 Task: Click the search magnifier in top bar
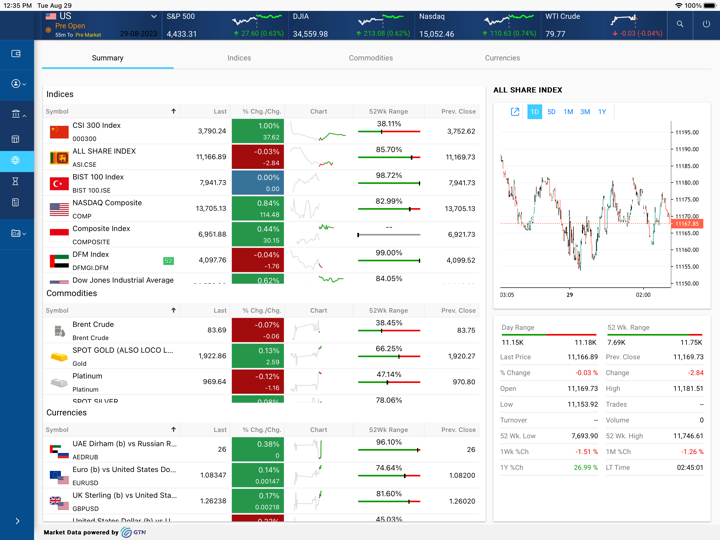(x=680, y=24)
